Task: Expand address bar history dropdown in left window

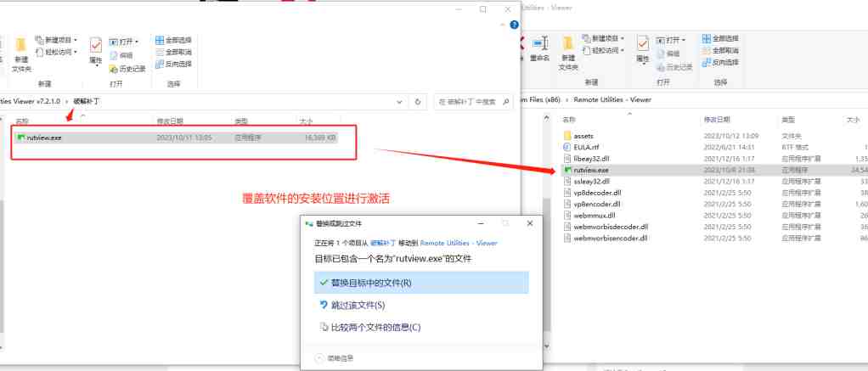Action: 400,102
